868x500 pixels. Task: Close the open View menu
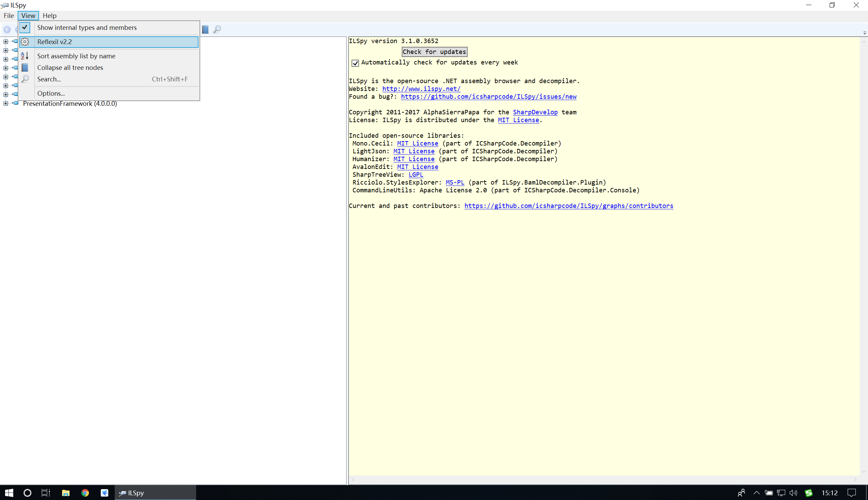[28, 16]
